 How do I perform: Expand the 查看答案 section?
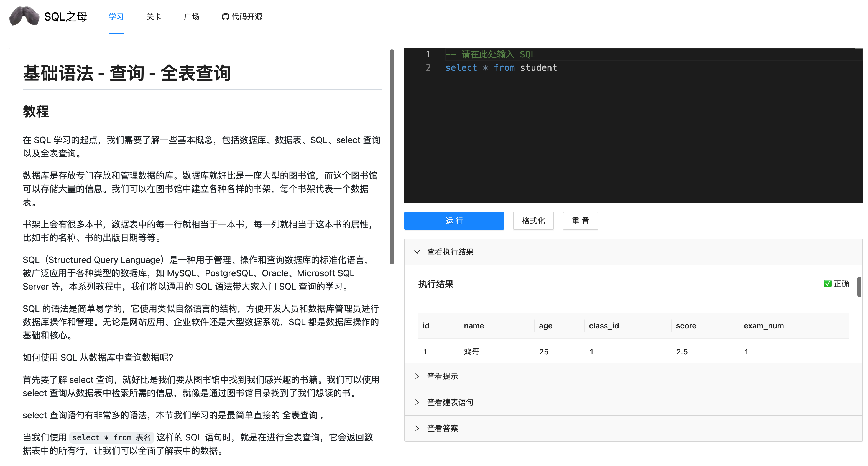(x=442, y=428)
